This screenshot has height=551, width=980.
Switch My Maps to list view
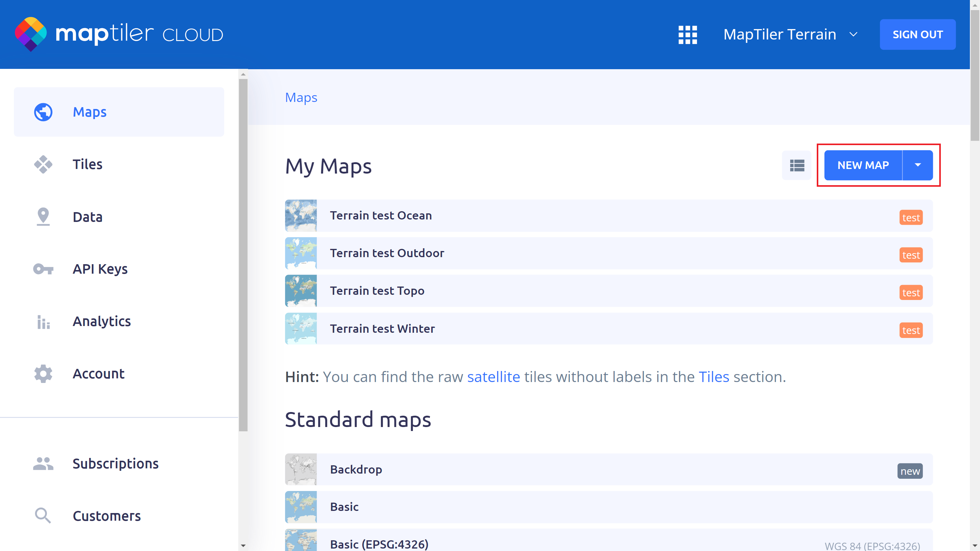coord(797,165)
